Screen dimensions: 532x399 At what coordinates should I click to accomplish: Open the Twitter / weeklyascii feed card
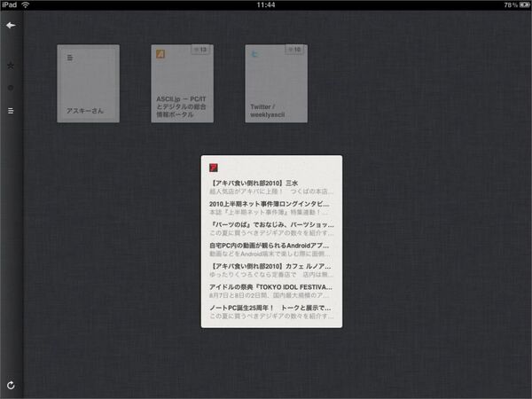click(x=276, y=83)
